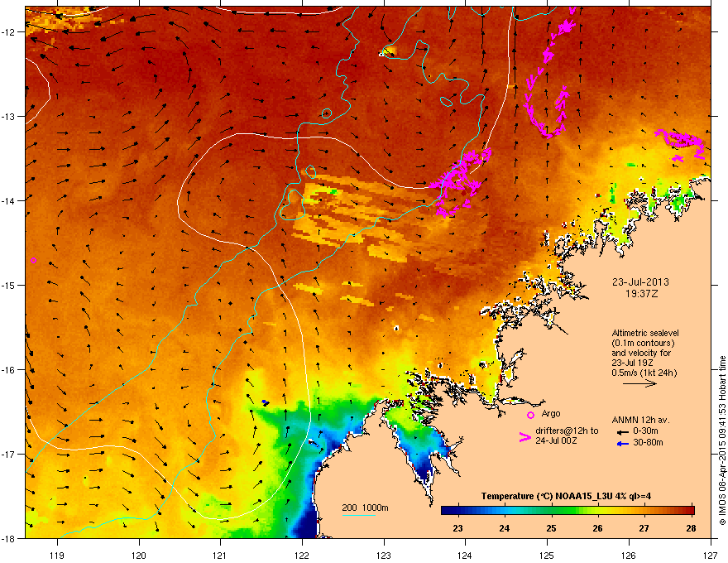Click the 200 1000m contour label
Image resolution: width=728 pixels, height=563 pixels.
click(x=365, y=508)
